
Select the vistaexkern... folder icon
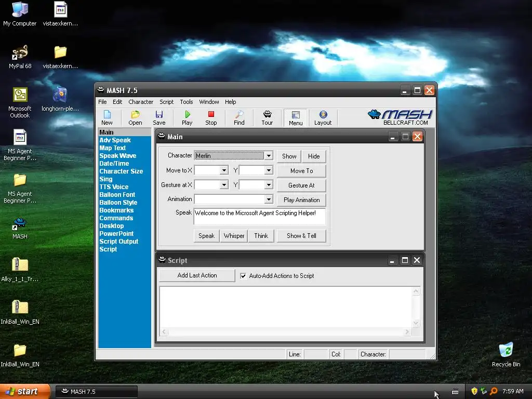(60, 57)
